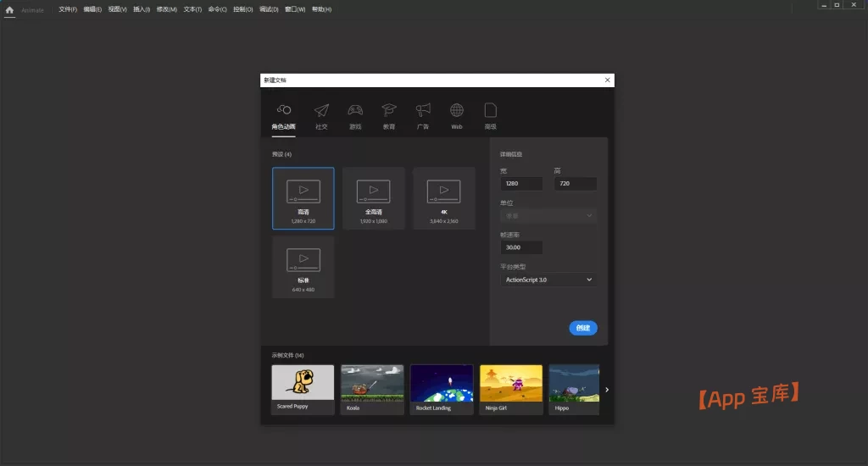Click the blue 创建 button
Viewport: 868px width, 466px height.
tap(583, 328)
